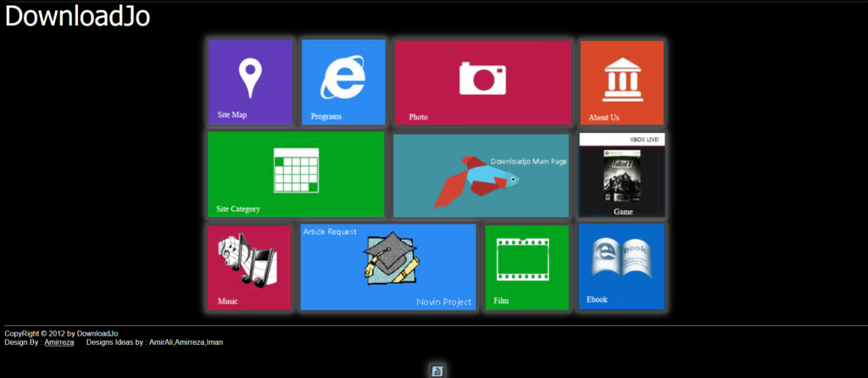
Task: Click the "About Us" tile label
Action: 604,118
